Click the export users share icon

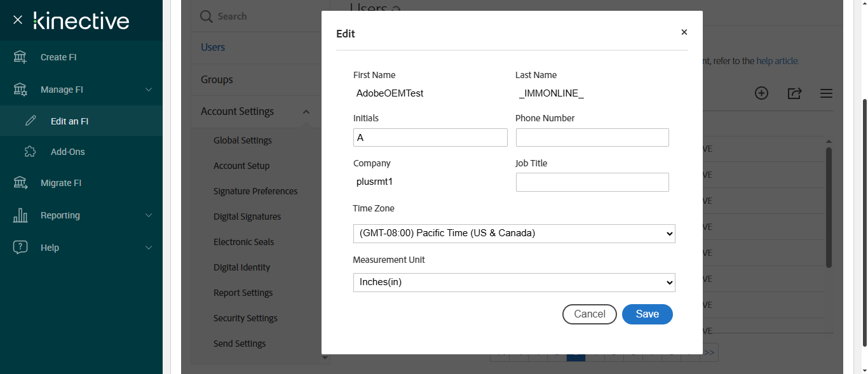pyautogui.click(x=794, y=93)
